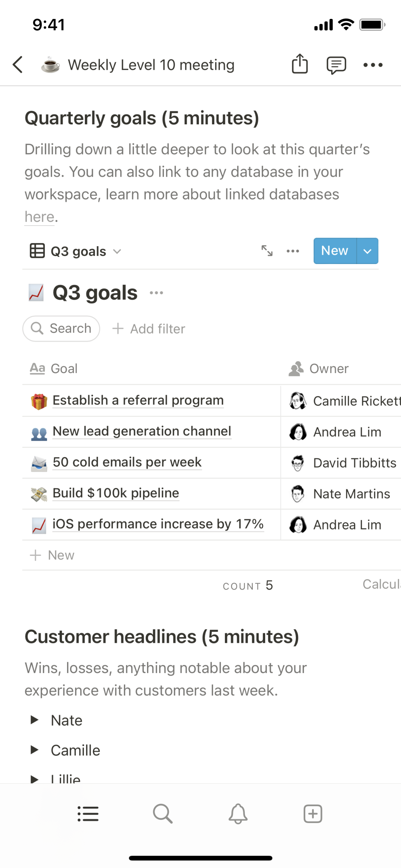This screenshot has height=868, width=401.
Task: Expand Q3 goals database to full page
Action: click(x=267, y=251)
